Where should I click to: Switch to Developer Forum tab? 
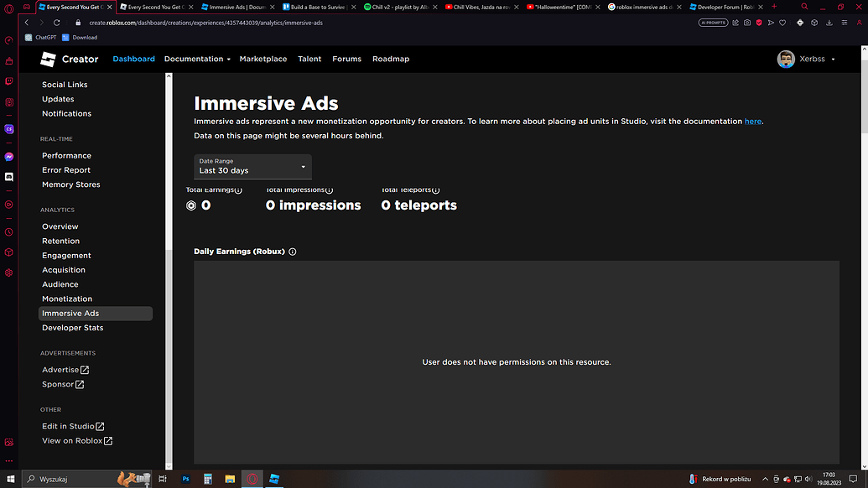[x=725, y=8]
